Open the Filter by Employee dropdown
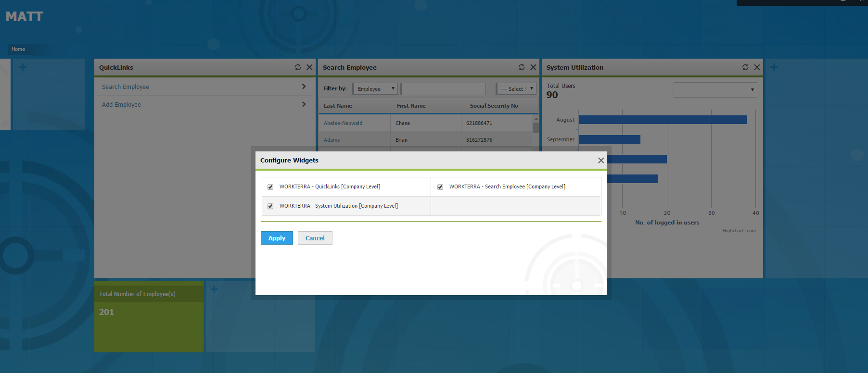This screenshot has height=373, width=868. [375, 89]
